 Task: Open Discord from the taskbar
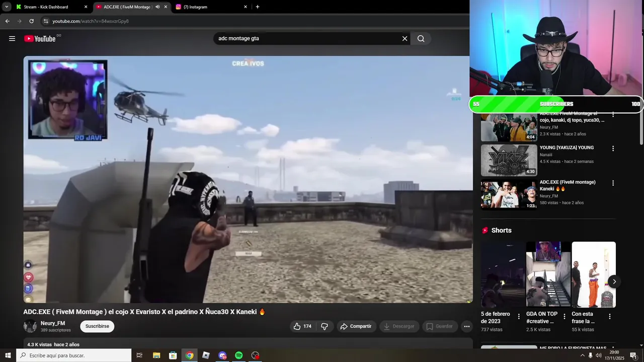pyautogui.click(x=222, y=355)
